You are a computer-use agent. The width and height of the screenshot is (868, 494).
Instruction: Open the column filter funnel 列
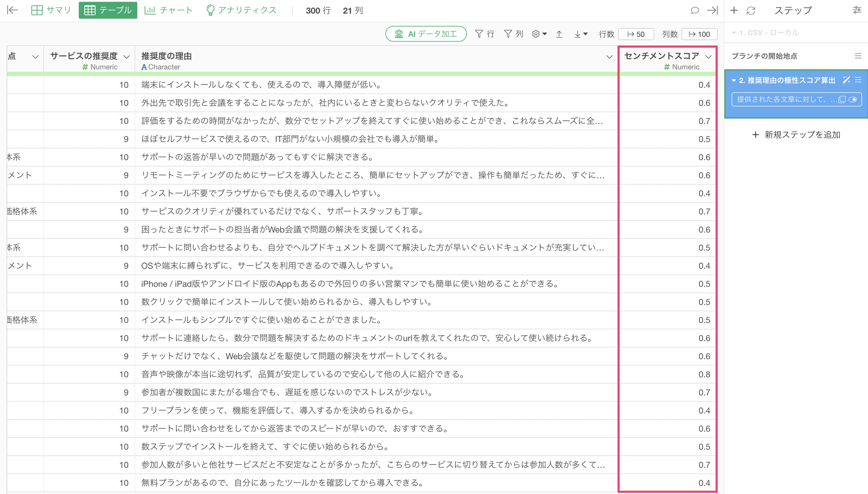(513, 34)
